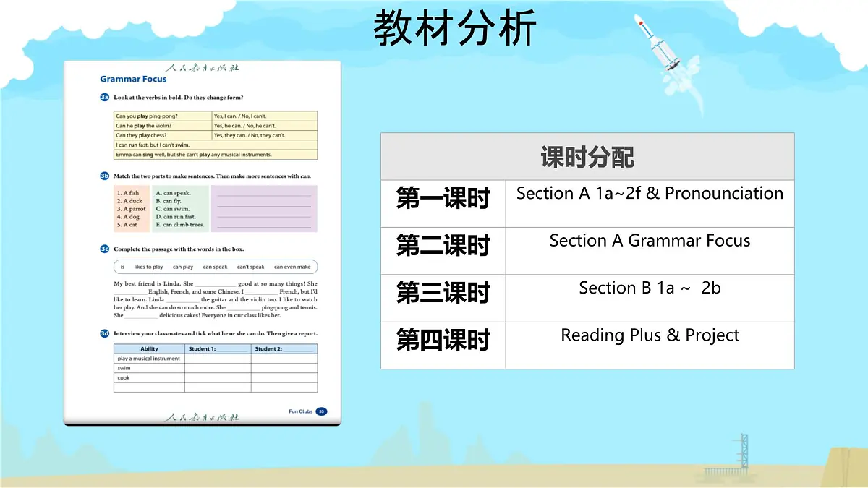Click the Grammar Focus heading

(x=133, y=79)
